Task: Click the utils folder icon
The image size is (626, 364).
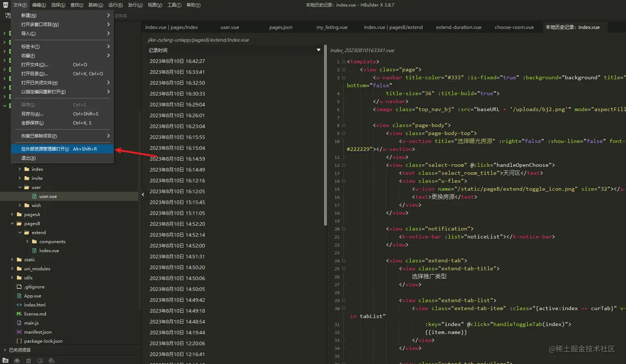Action: coord(19,278)
